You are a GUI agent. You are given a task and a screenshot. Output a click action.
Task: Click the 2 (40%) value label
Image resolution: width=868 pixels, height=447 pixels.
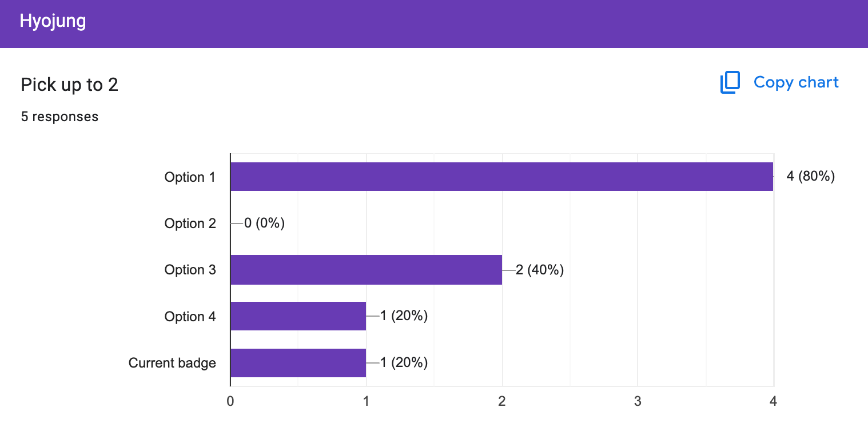tap(540, 270)
